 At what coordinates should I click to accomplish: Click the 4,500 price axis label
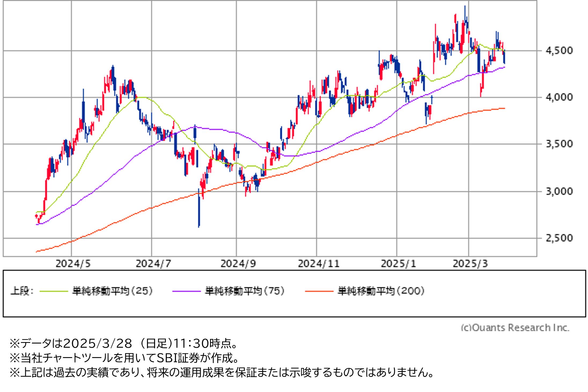point(559,50)
